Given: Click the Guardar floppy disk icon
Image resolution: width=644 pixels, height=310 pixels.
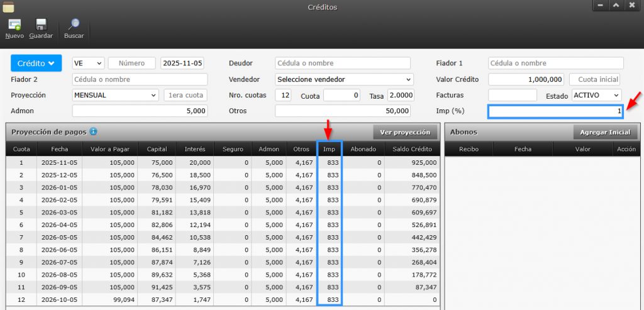Looking at the screenshot, I should pyautogui.click(x=41, y=25).
